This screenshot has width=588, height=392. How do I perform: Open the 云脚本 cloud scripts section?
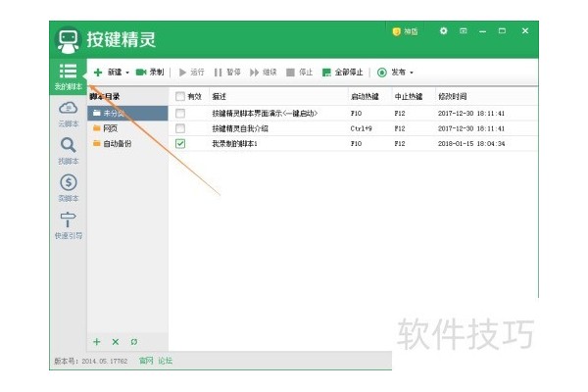click(x=68, y=114)
